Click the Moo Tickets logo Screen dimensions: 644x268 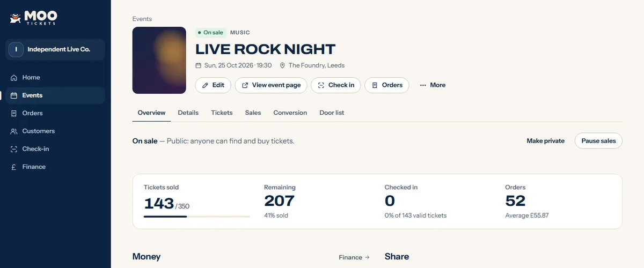click(33, 18)
